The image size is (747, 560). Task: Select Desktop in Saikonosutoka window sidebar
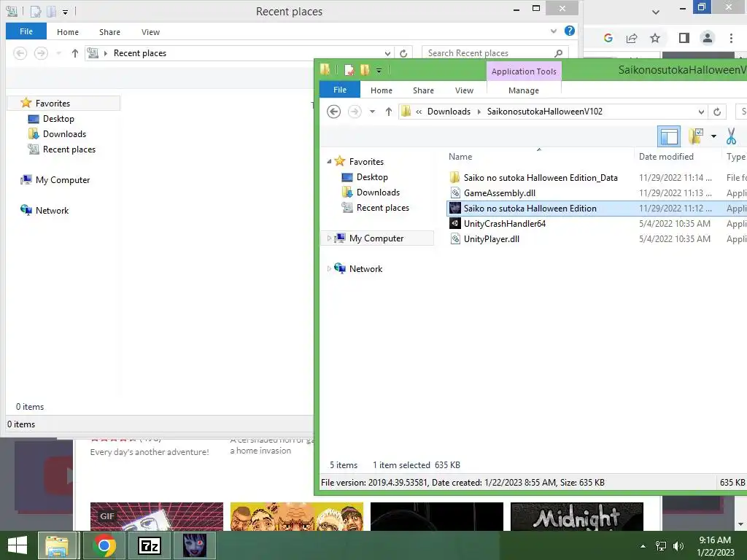coord(372,177)
